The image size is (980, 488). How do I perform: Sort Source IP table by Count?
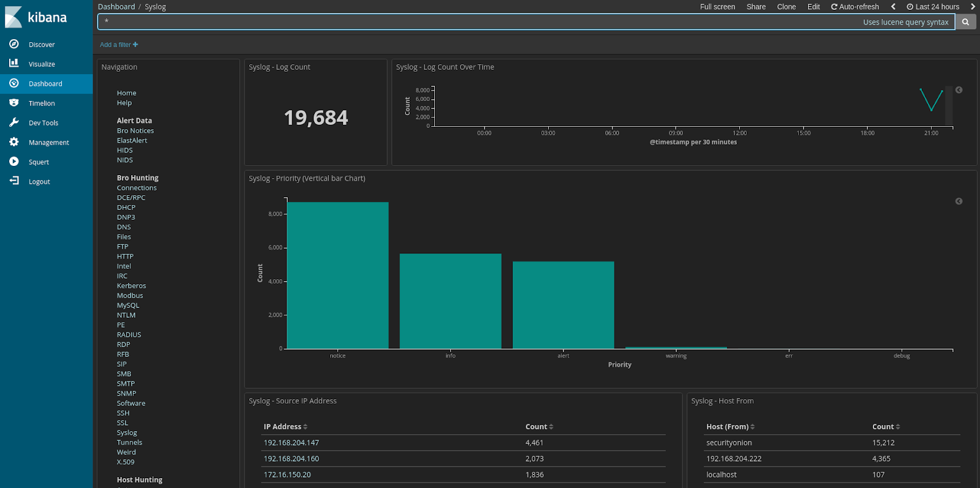(539, 427)
